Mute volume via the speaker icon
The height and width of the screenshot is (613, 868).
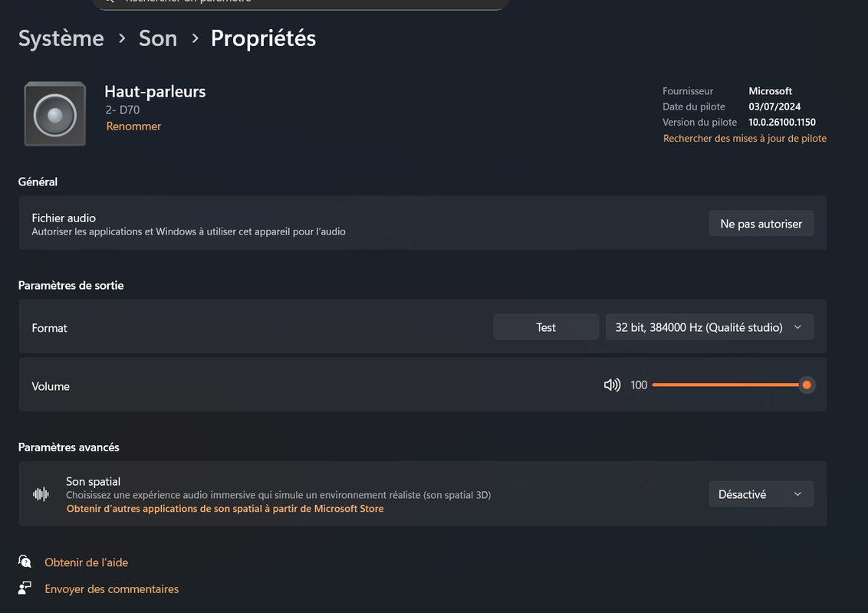tap(612, 385)
